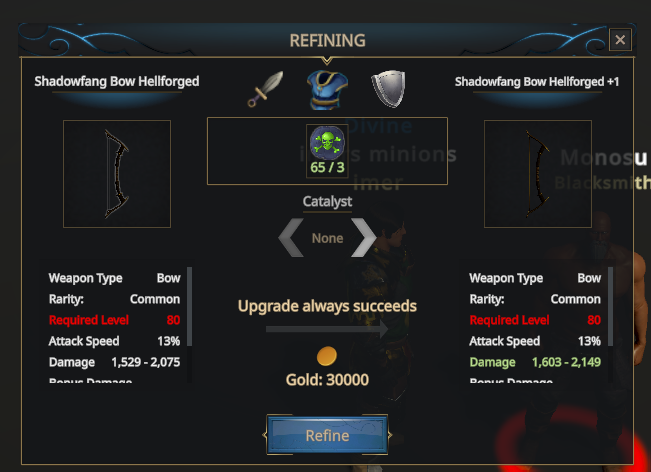Image resolution: width=651 pixels, height=472 pixels.
Task: Click the gold coin icon
Action: tap(327, 356)
